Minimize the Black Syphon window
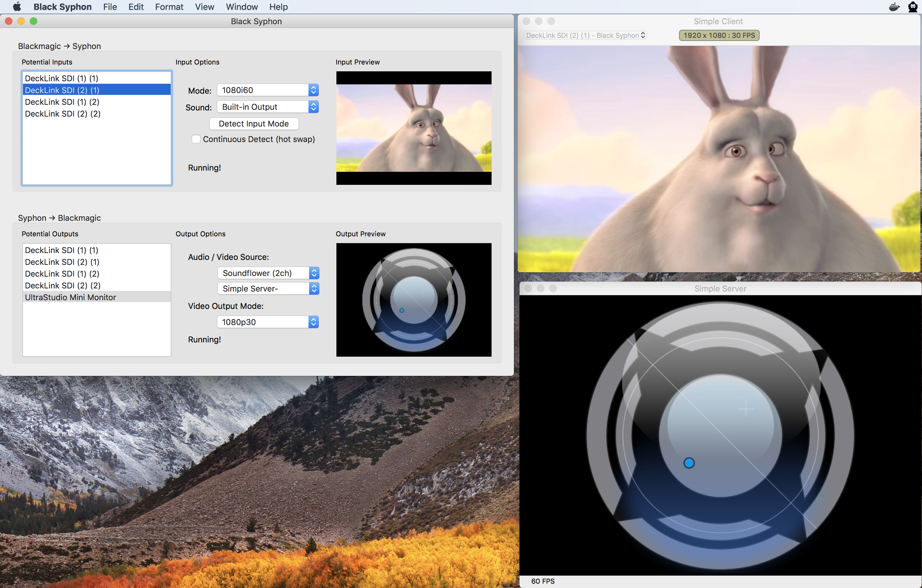 [21, 21]
